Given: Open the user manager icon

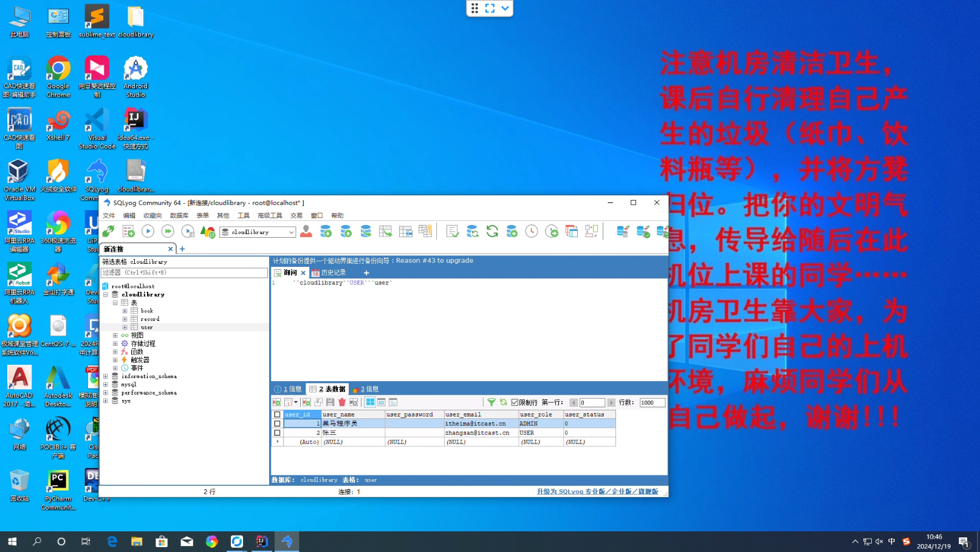Looking at the screenshot, I should [x=306, y=231].
